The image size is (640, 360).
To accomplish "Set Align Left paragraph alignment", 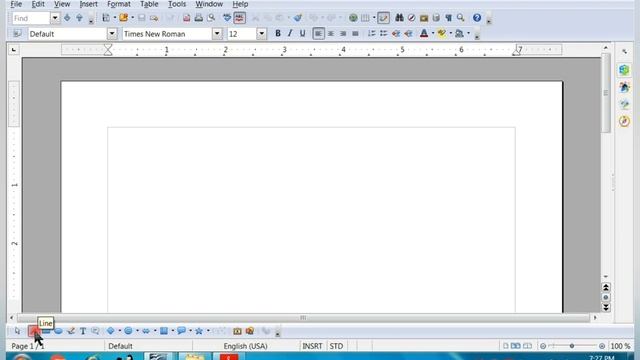I will (x=318, y=34).
